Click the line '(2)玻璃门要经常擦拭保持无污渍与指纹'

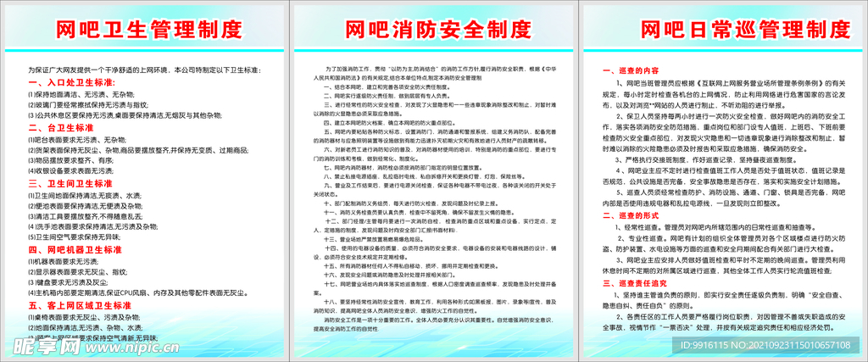(87, 104)
